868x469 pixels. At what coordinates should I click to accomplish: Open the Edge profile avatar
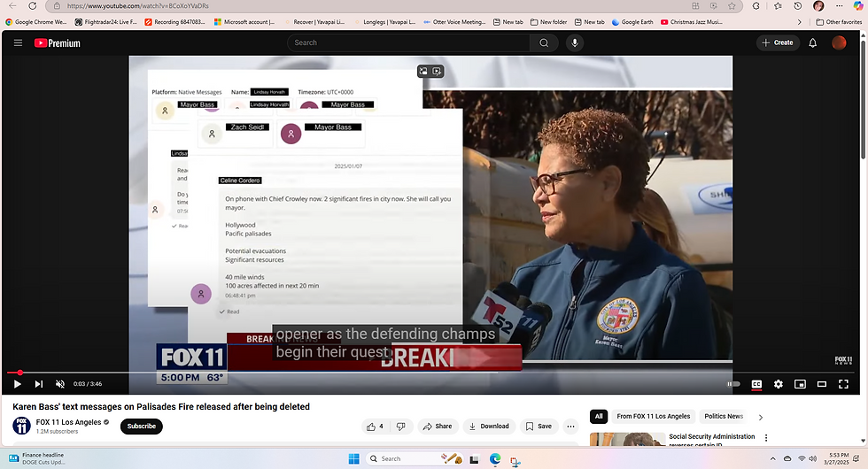pyautogui.click(x=818, y=6)
